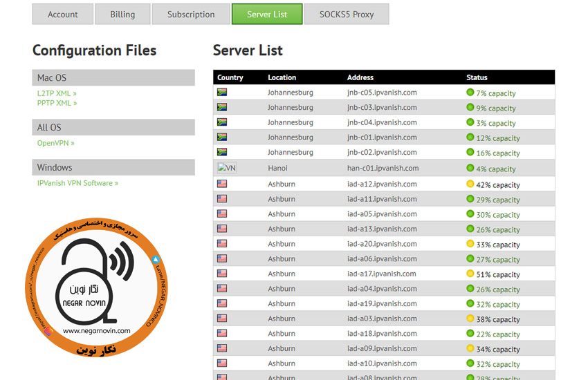The image size is (588, 380).
Task: Open the Subscription tab
Action: tap(191, 15)
